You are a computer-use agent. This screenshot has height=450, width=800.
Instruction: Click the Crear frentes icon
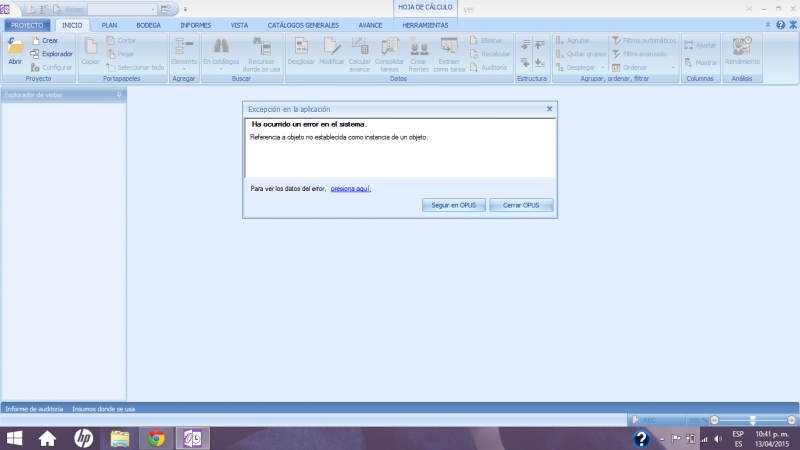(419, 49)
